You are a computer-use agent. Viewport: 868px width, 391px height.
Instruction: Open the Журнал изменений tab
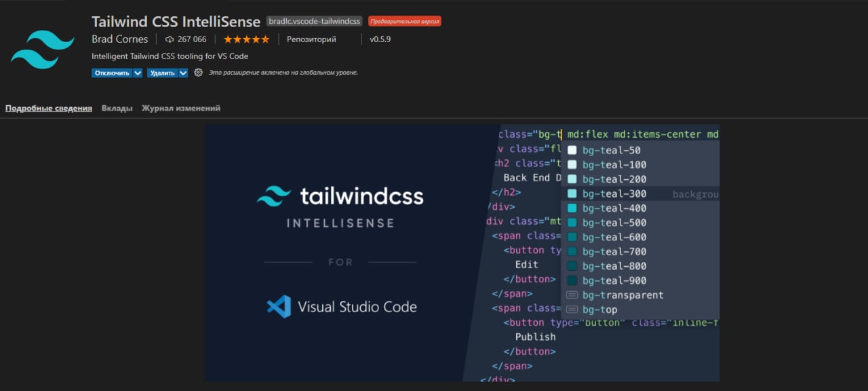[181, 108]
